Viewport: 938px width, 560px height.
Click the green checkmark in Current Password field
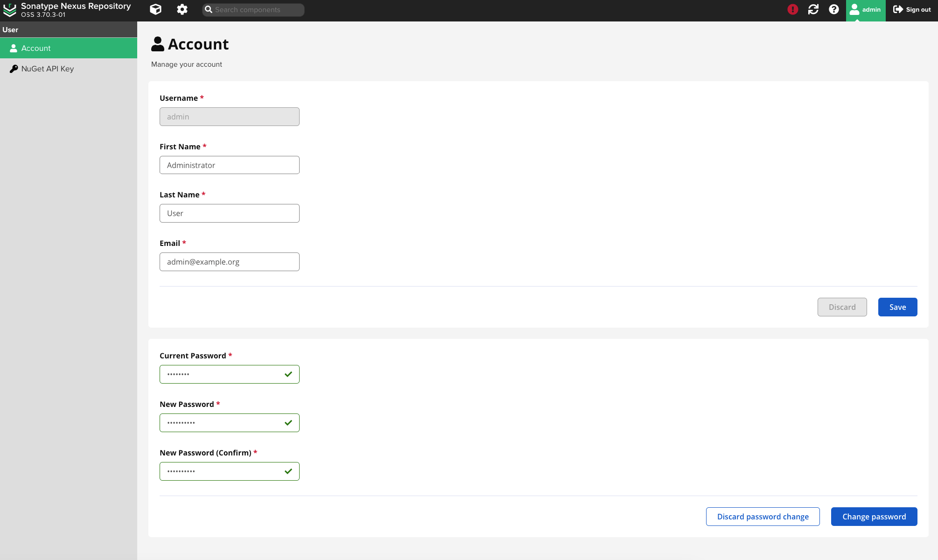point(288,374)
